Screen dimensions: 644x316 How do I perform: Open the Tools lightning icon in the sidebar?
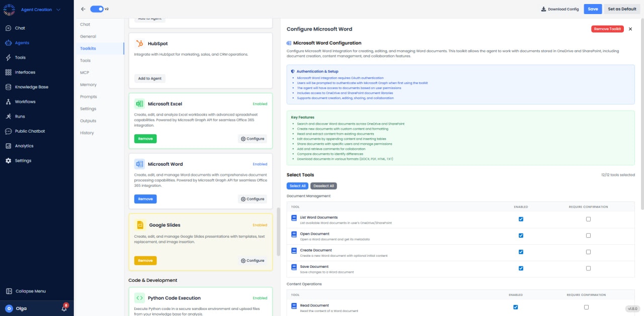(x=9, y=58)
